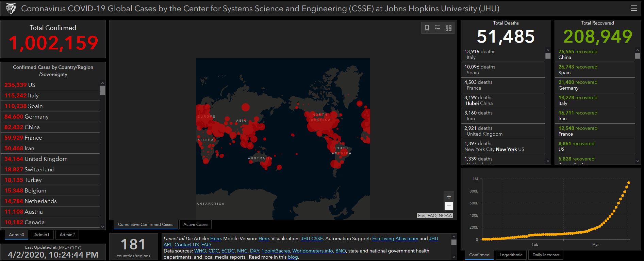
Task: Open the CDC data source link
Action: click(214, 251)
